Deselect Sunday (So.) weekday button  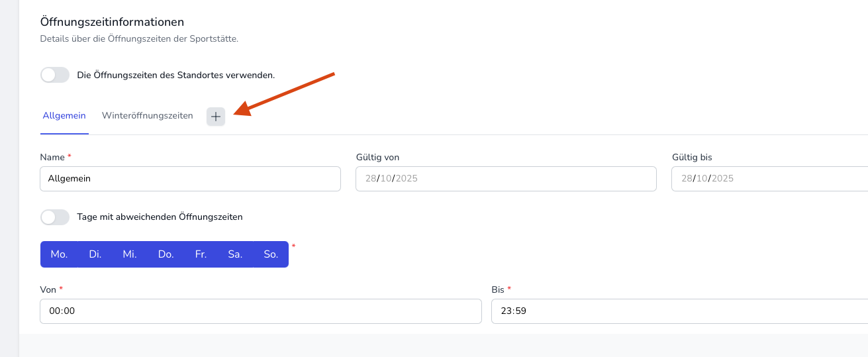(271, 254)
